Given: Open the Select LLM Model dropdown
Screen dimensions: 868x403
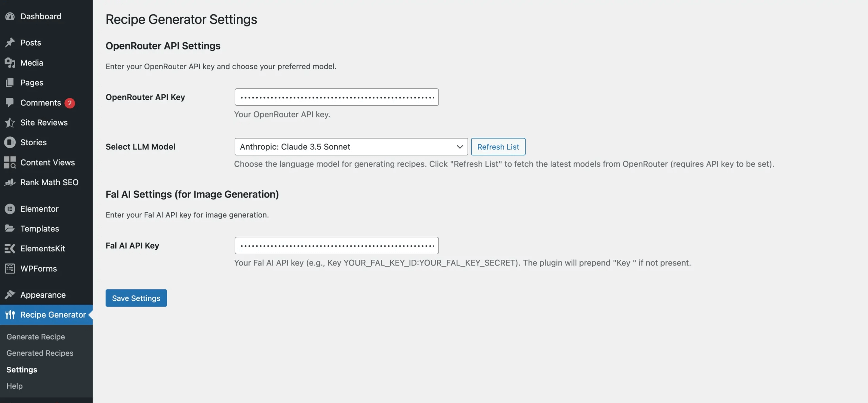Looking at the screenshot, I should (x=351, y=147).
